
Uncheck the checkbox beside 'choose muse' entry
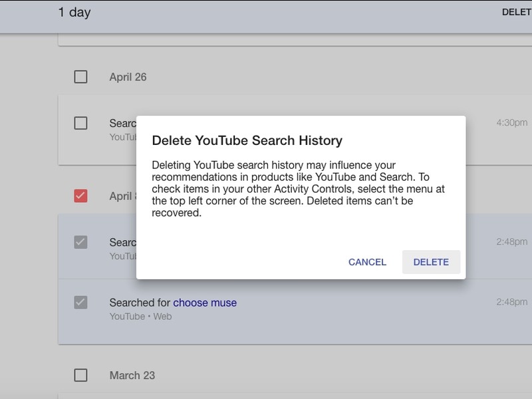tap(82, 302)
